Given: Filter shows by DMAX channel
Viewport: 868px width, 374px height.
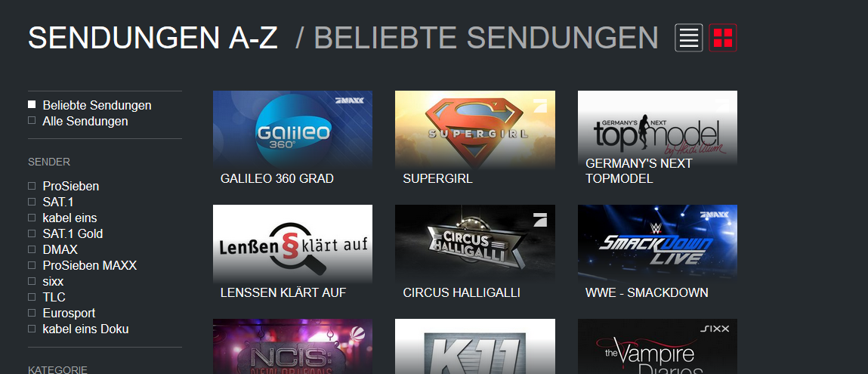Looking at the screenshot, I should pyautogui.click(x=53, y=249).
